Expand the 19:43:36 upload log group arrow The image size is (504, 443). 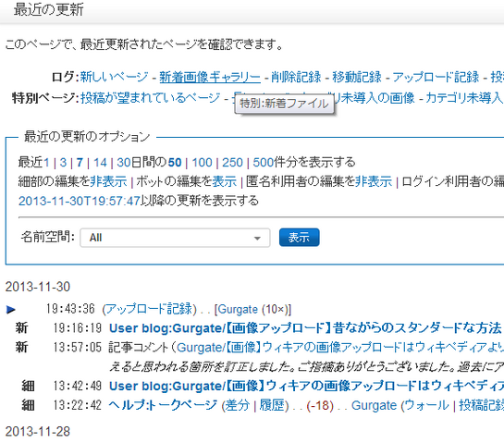pyautogui.click(x=11, y=310)
